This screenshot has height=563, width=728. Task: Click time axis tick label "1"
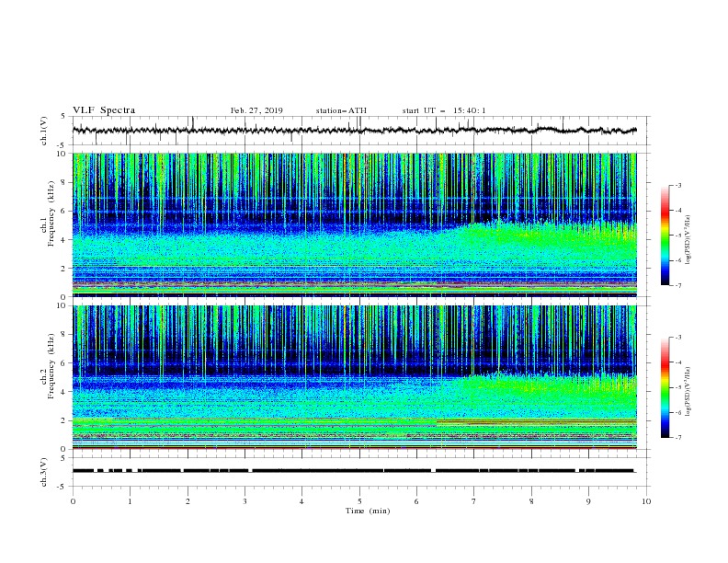[x=130, y=501]
